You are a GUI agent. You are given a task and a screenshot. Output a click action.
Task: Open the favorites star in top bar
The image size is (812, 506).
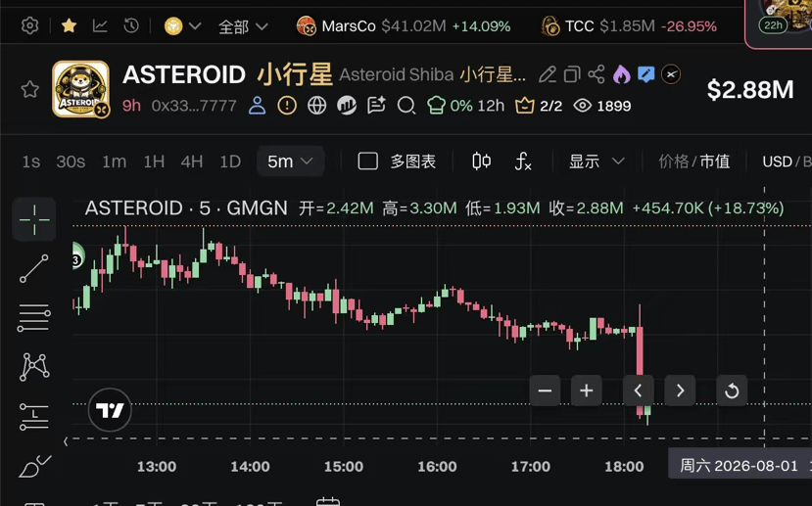point(69,25)
